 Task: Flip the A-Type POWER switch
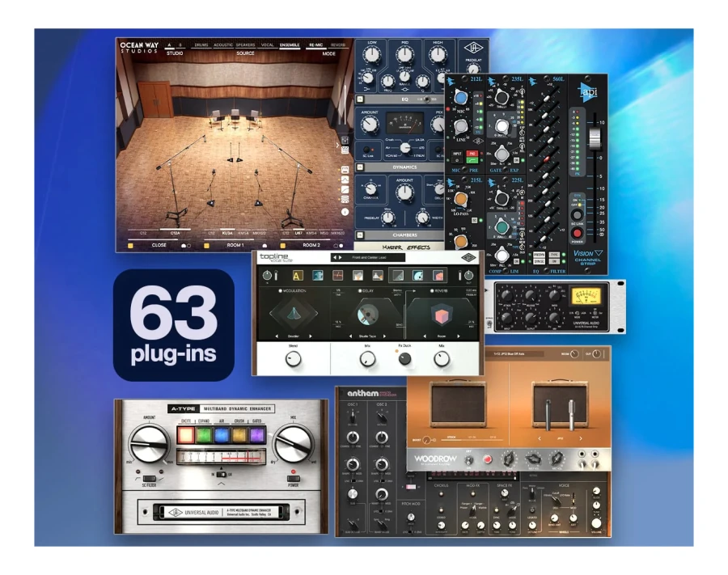coord(294,478)
